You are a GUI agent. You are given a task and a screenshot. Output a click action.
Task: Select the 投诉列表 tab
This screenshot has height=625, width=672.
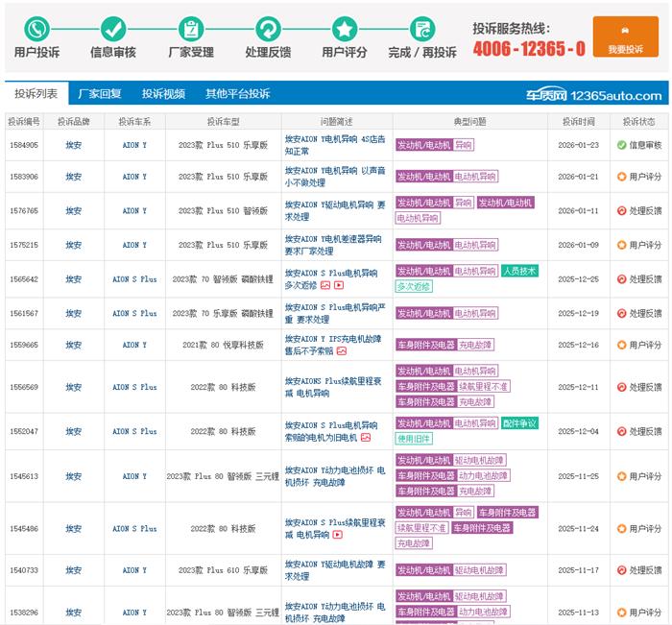pyautogui.click(x=36, y=94)
